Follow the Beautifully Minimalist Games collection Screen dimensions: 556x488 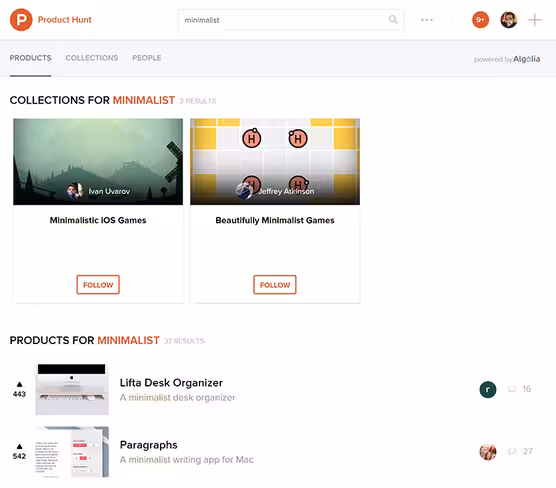coord(275,285)
